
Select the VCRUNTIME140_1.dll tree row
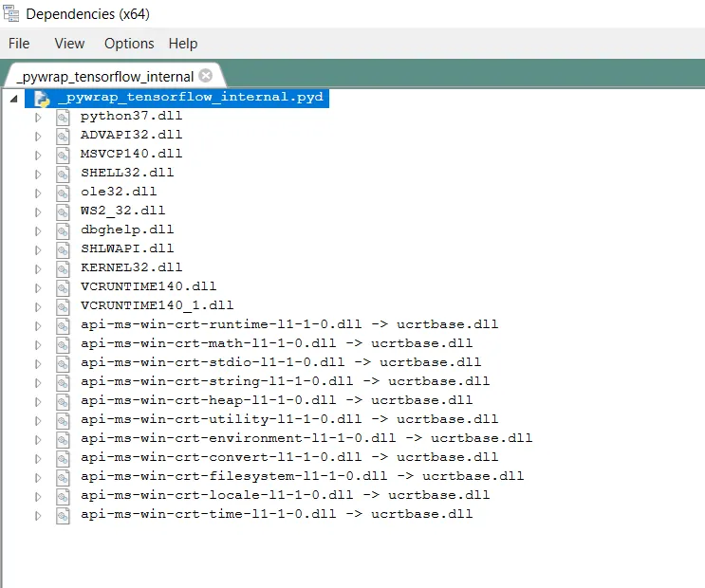(157, 306)
